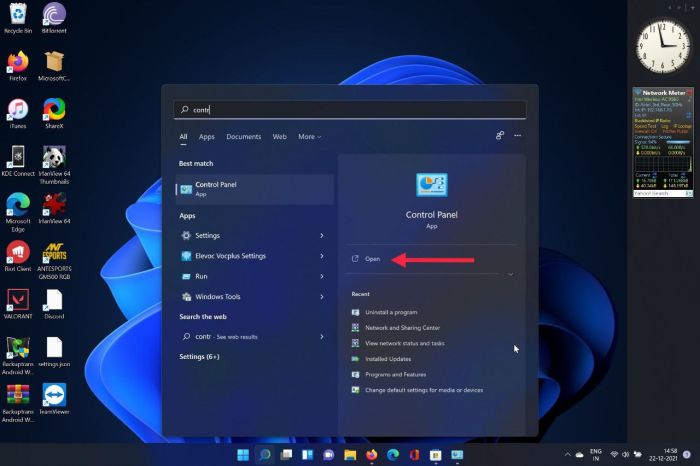
Task: Launch BitTorrent from the desktop
Action: (x=54, y=18)
